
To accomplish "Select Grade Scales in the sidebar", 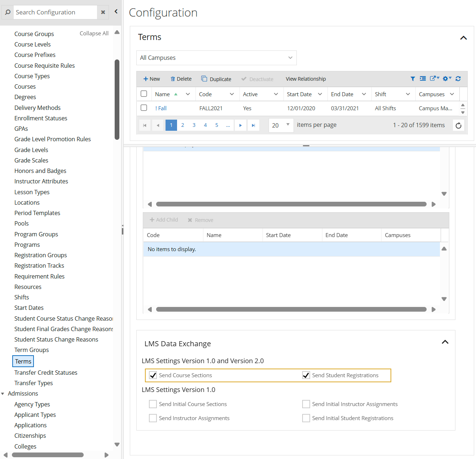I will coord(31,160).
